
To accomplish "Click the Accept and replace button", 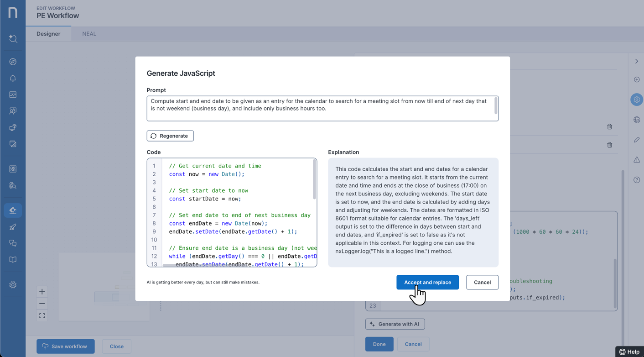I will point(427,282).
